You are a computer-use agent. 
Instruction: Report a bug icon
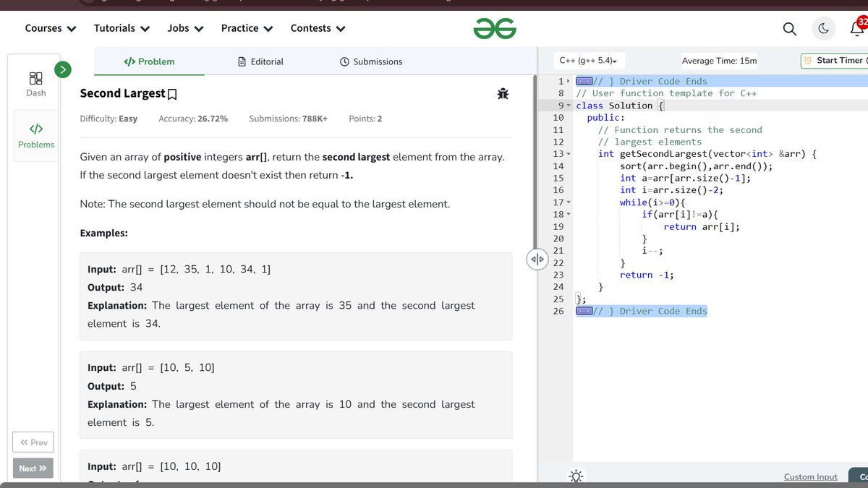click(503, 93)
